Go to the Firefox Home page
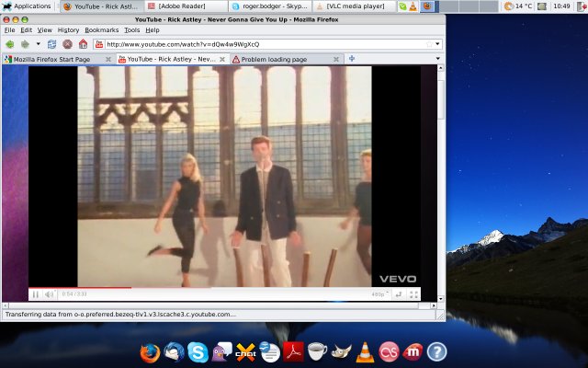Screen dimensions: 588x368 [x=83, y=44]
